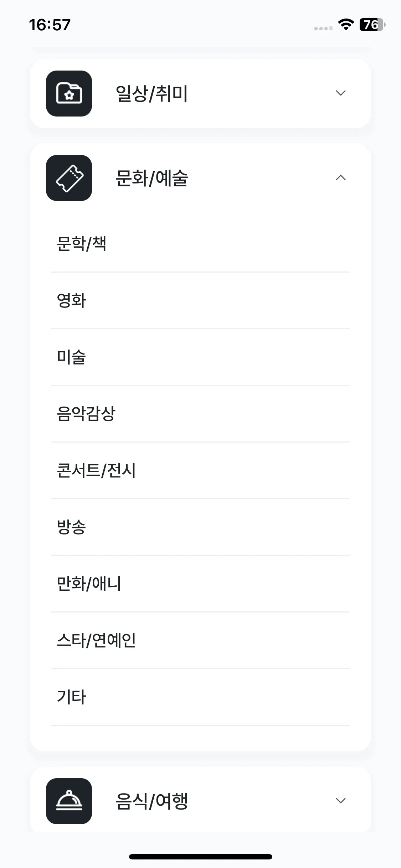The image size is (401, 868).
Task: Tap the 일상/취미 category title
Action: pyautogui.click(x=151, y=94)
